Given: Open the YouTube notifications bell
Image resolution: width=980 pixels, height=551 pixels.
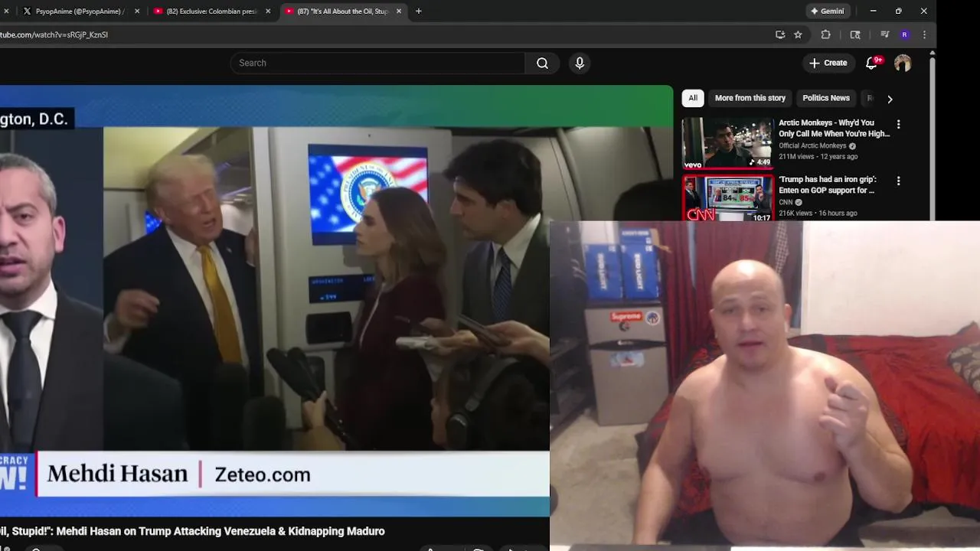Looking at the screenshot, I should 871,63.
